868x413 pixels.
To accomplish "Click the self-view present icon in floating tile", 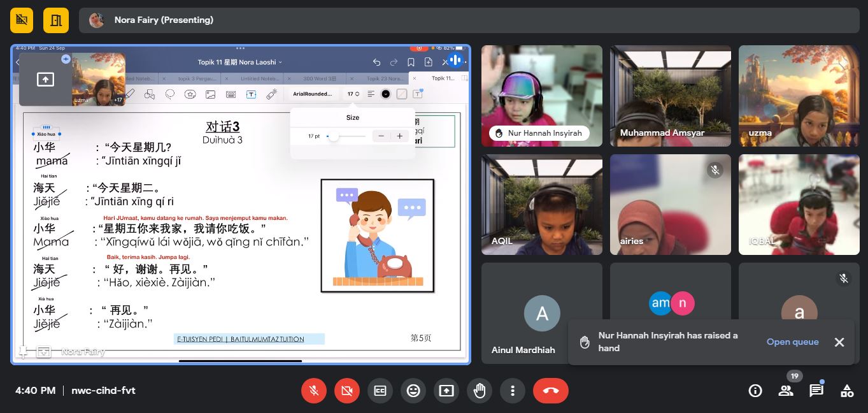I will point(45,79).
